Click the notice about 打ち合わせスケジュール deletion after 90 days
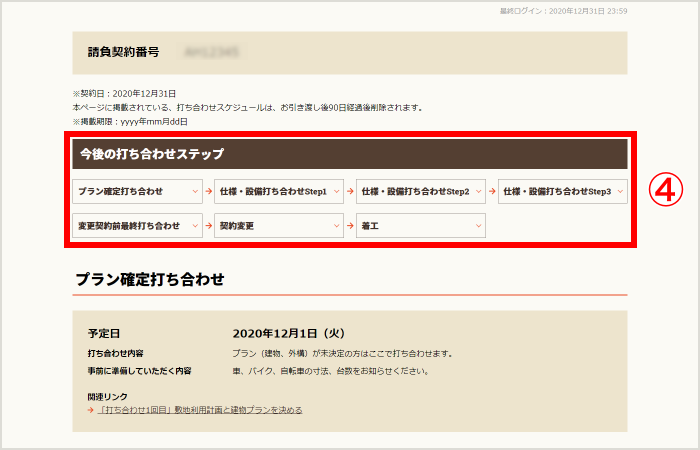 [x=248, y=108]
